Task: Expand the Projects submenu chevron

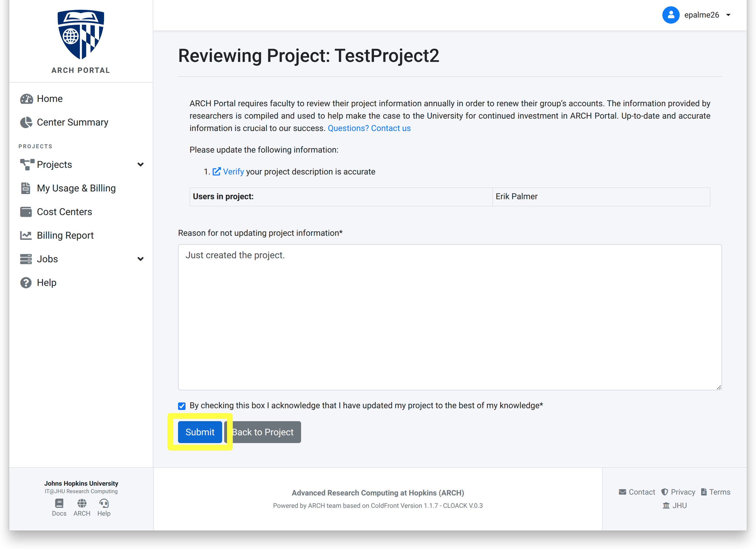Action: coord(141,165)
